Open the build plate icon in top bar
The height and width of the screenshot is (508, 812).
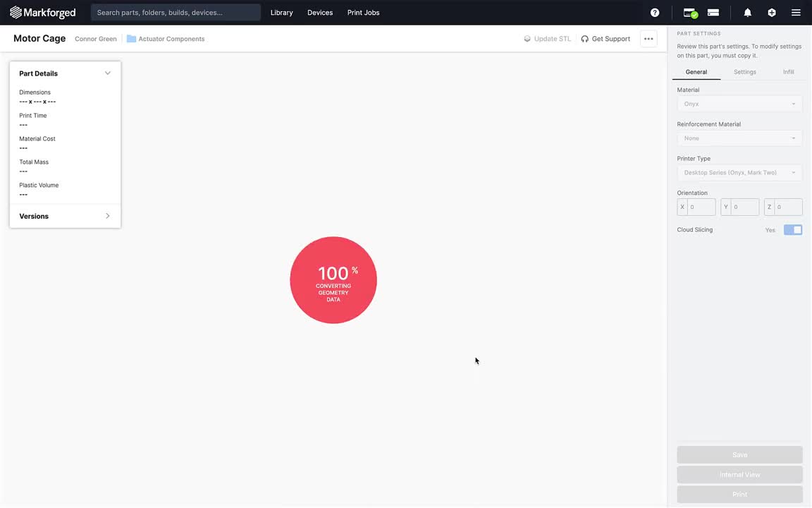tap(713, 13)
